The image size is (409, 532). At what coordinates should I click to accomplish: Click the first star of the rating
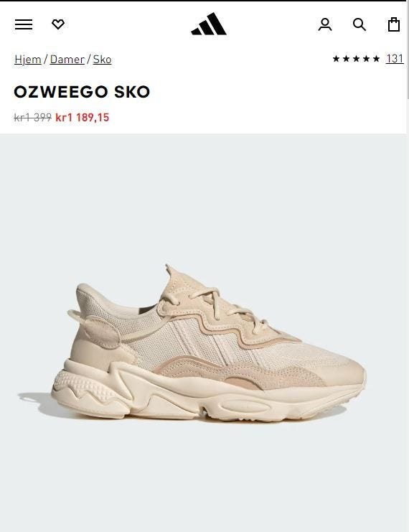click(336, 59)
